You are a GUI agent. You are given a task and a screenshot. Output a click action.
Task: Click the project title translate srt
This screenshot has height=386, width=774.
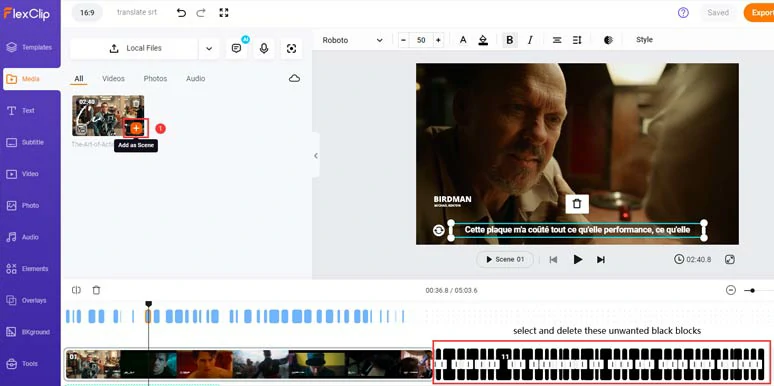[x=137, y=12]
